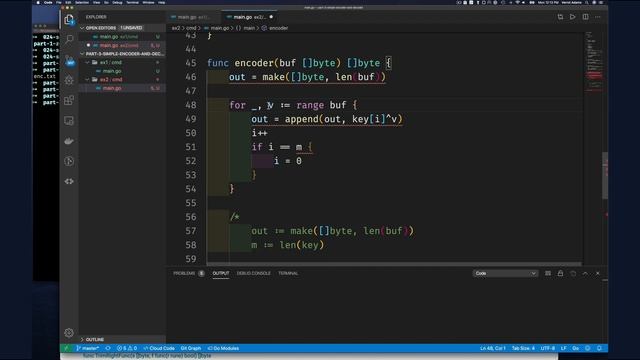Open the Git Graph history activity icon
The image size is (640, 360).
tap(69, 161)
